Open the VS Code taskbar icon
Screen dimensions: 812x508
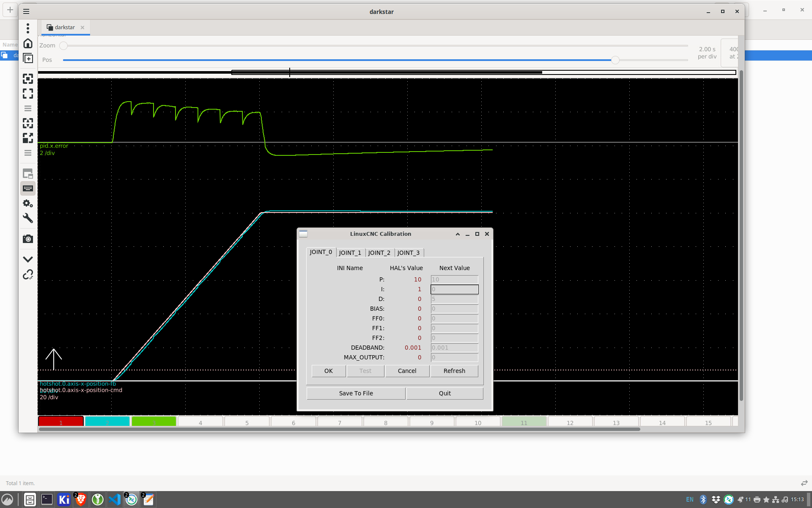click(x=115, y=500)
